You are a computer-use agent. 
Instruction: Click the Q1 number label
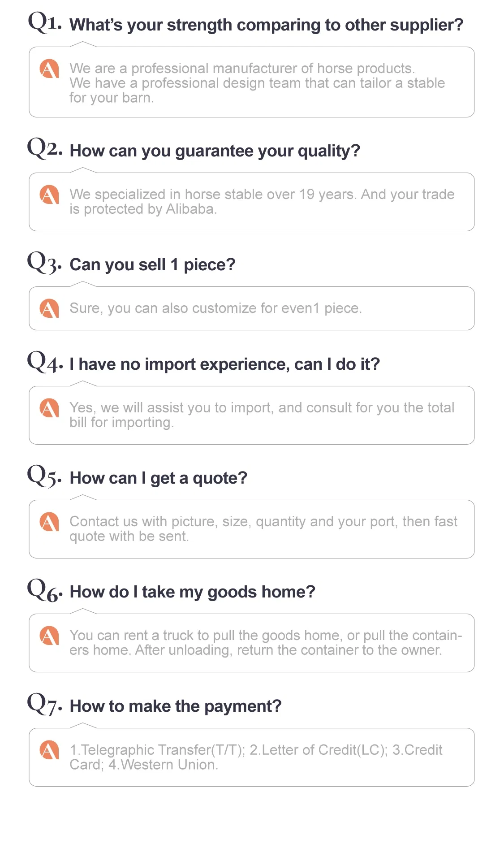(45, 22)
